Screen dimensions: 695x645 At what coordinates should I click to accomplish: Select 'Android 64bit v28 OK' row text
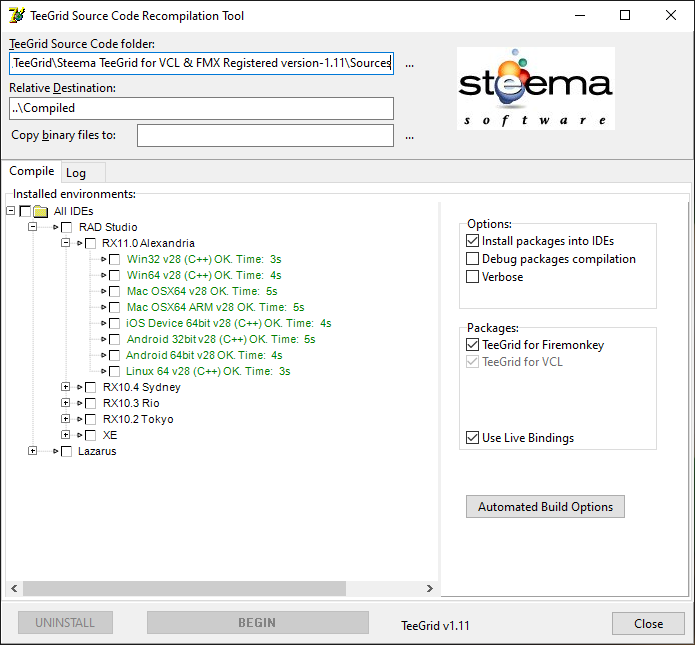click(x=204, y=355)
